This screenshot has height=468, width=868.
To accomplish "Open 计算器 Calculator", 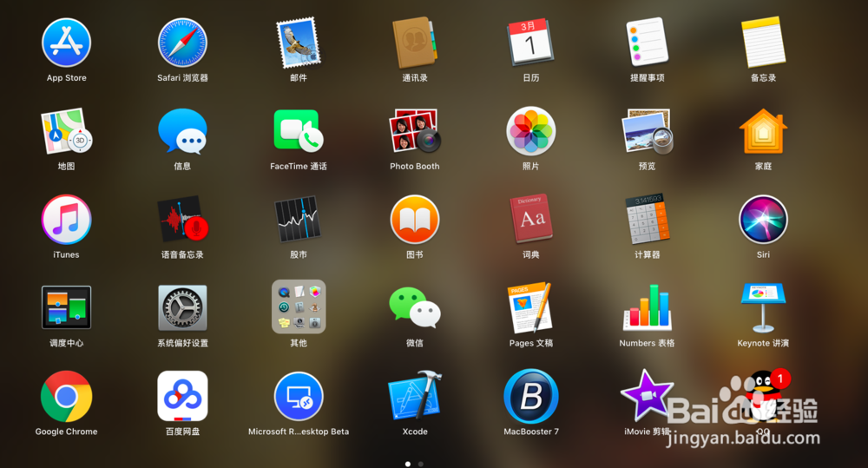I will [648, 220].
